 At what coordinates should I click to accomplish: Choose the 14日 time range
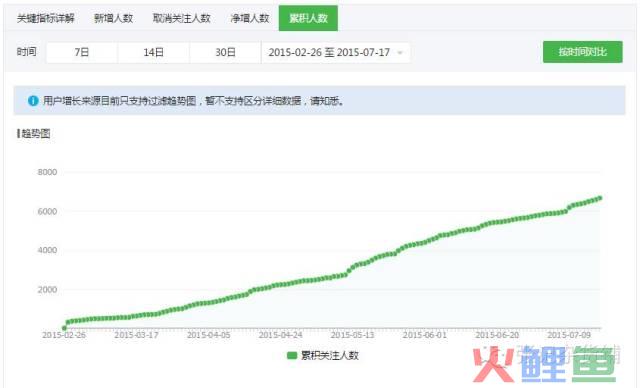pyautogui.click(x=153, y=52)
